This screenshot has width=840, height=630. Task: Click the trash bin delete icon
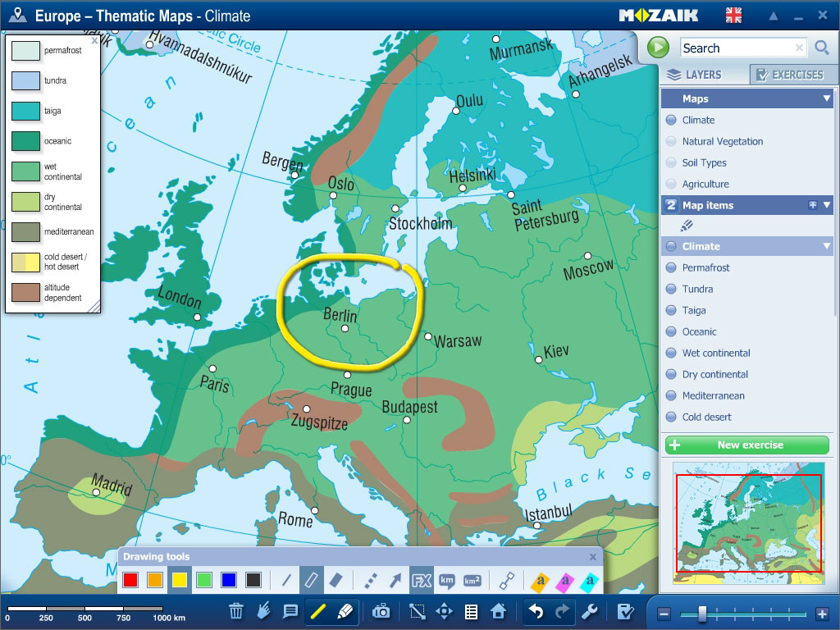click(x=236, y=611)
